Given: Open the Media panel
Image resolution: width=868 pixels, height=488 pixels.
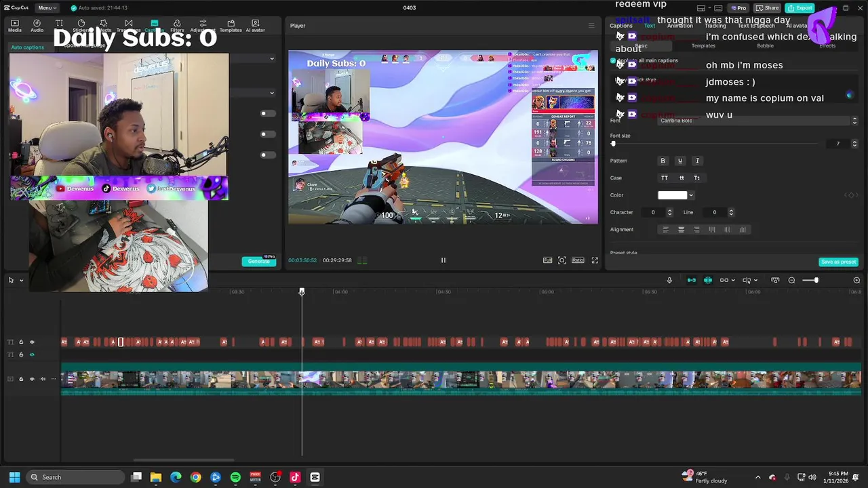Looking at the screenshot, I should tap(15, 26).
